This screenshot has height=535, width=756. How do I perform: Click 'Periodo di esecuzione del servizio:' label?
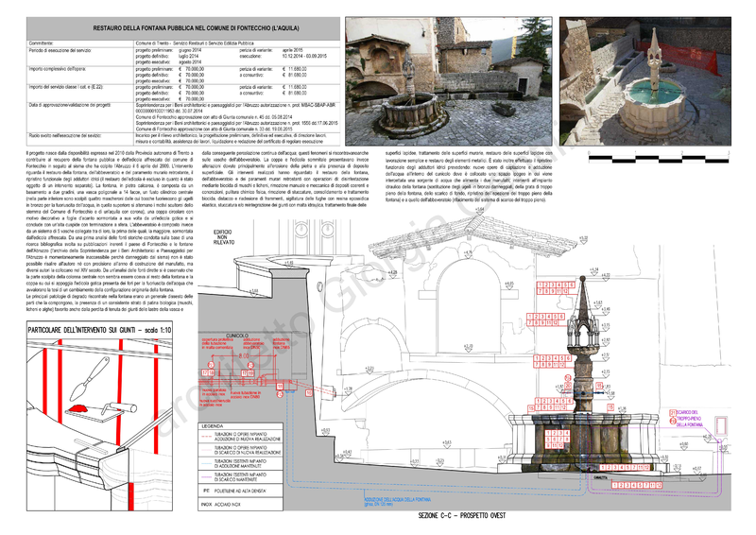click(60, 50)
